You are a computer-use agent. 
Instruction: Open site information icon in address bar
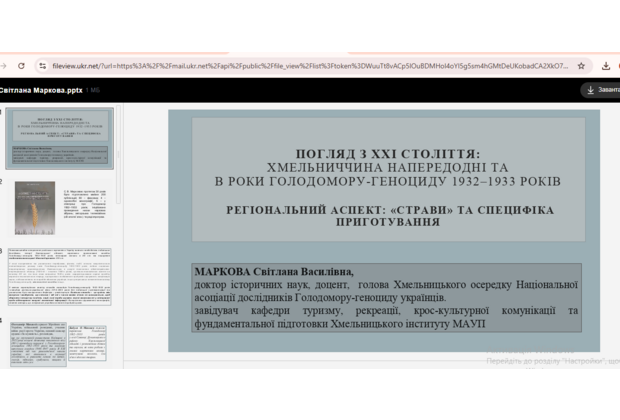(x=42, y=65)
